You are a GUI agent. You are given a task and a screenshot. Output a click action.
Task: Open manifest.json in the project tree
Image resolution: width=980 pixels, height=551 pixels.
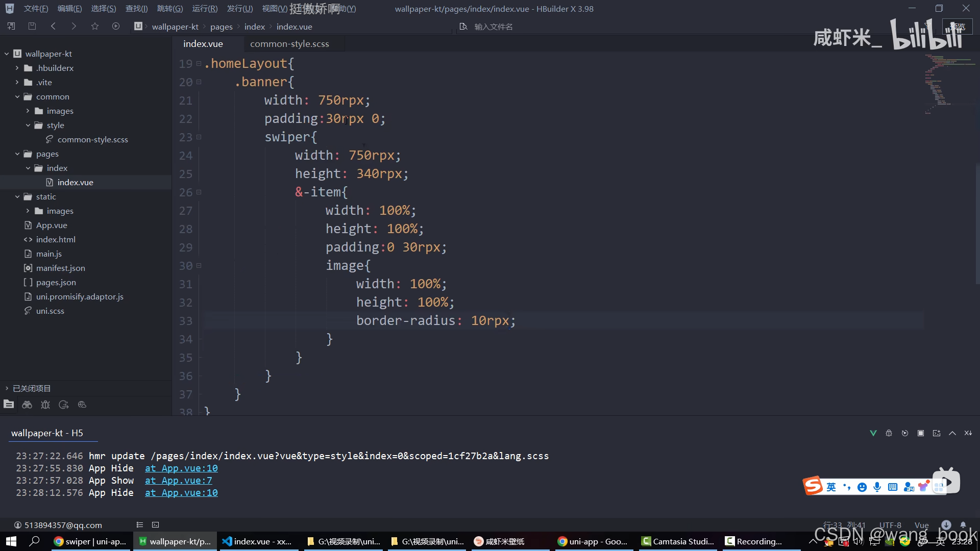pos(60,268)
